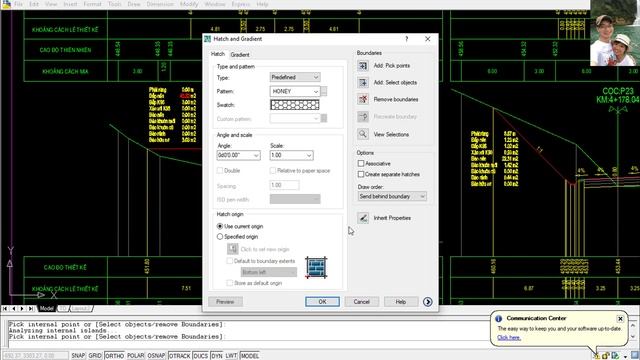Open the Pattern dropdown showing HONEY
This screenshot has width=640, height=360.
295,91
